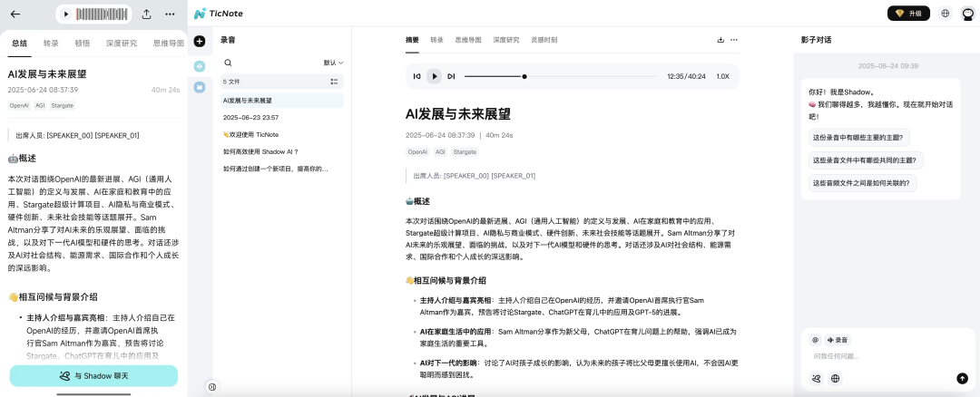
Task: Click the AGI tag in main summary
Action: pyautogui.click(x=440, y=151)
